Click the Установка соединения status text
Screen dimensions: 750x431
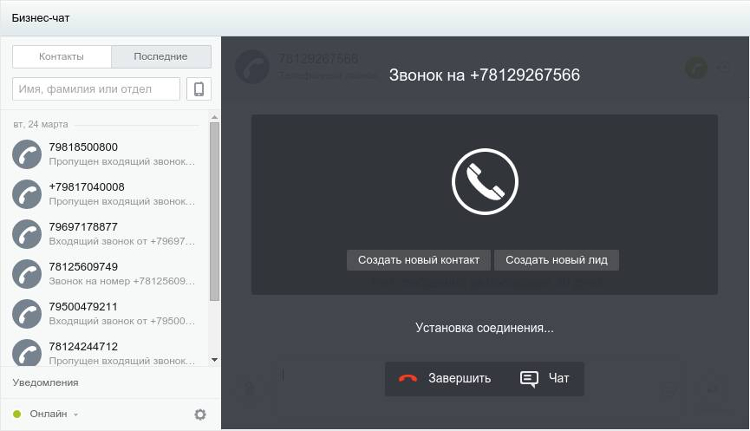pos(485,328)
